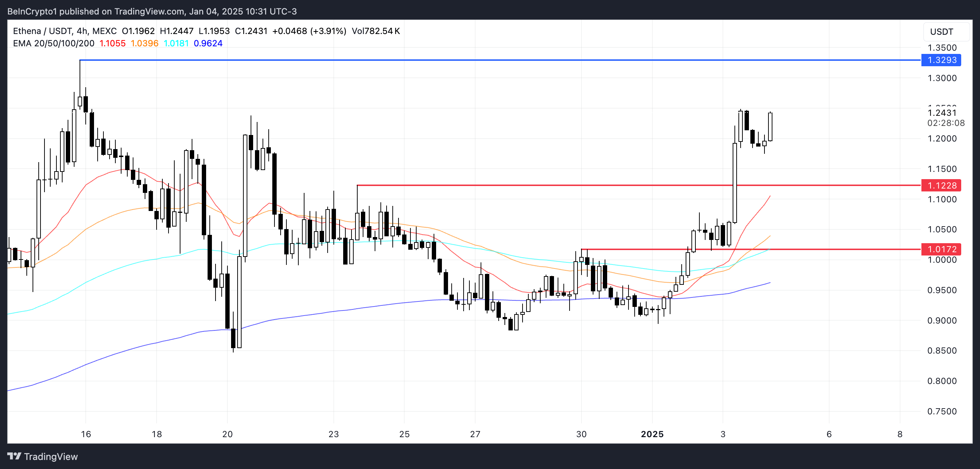Click the EMA 20/50/100/200 indicator label

(54, 43)
